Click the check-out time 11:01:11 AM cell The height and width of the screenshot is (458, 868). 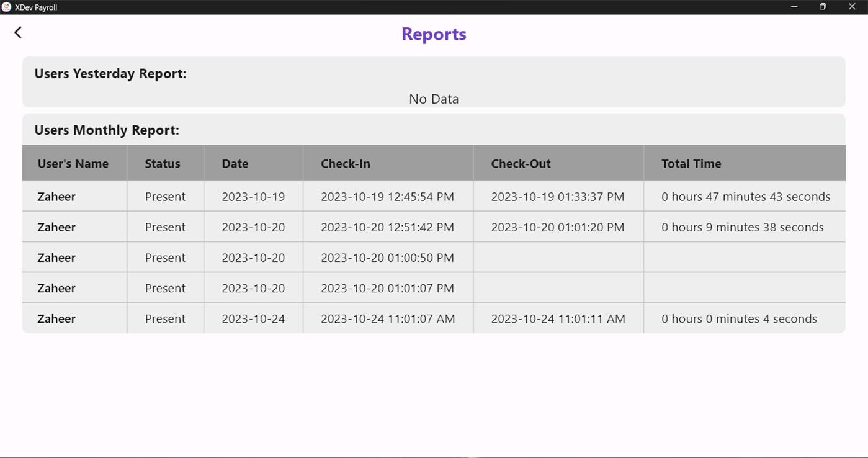pos(557,318)
